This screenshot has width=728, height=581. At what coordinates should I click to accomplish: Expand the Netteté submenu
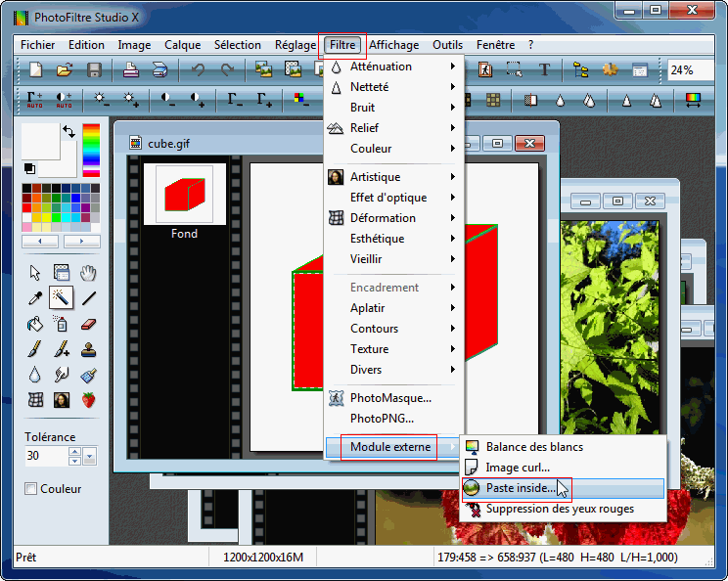click(x=393, y=87)
